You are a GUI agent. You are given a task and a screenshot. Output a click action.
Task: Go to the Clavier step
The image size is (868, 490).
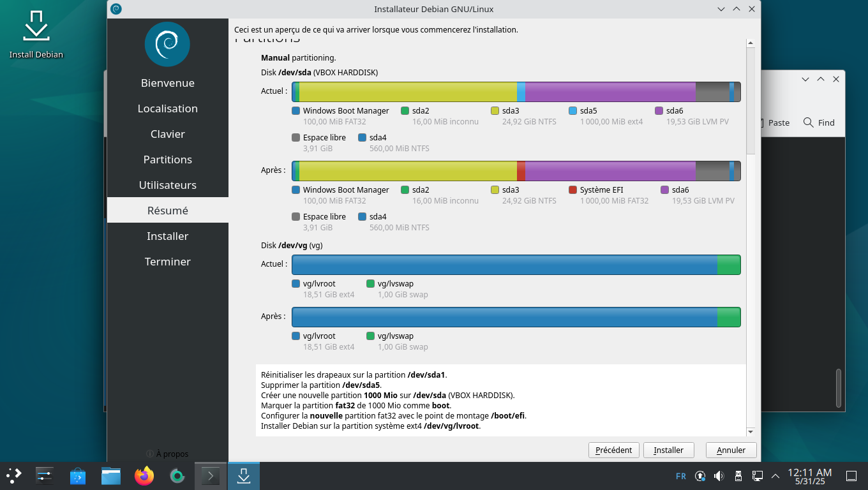[168, 134]
